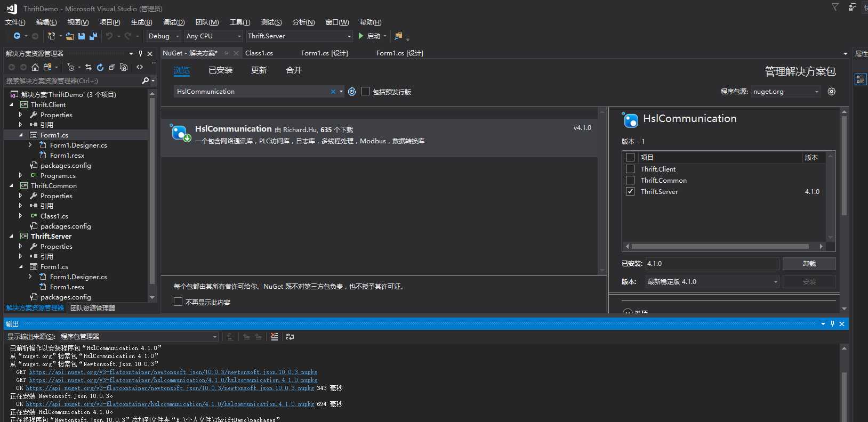The width and height of the screenshot is (868, 422).
Task: Open the nuget.org package source dropdown
Action: [786, 92]
